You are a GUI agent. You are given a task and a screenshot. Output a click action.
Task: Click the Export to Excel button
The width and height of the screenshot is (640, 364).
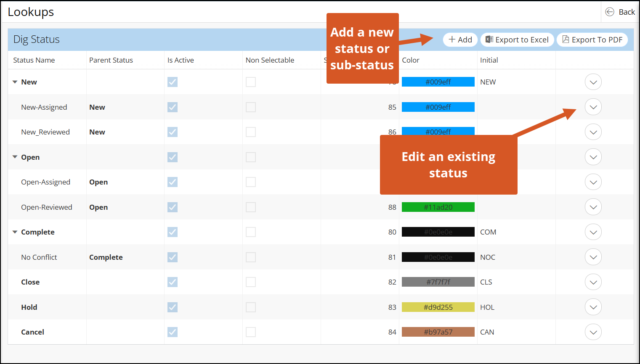[x=517, y=40]
